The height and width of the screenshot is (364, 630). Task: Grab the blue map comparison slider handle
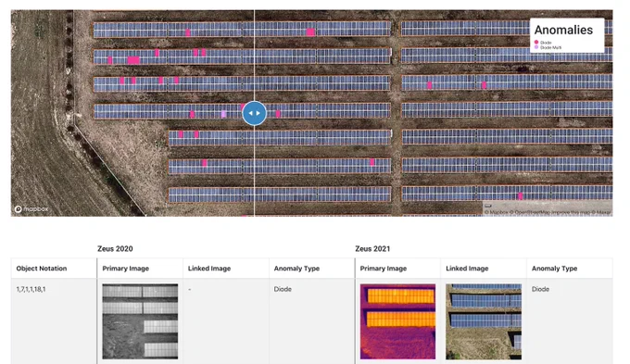coord(254,113)
